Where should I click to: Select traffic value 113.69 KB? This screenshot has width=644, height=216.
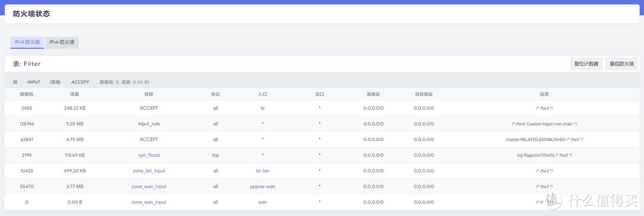[x=75, y=155]
